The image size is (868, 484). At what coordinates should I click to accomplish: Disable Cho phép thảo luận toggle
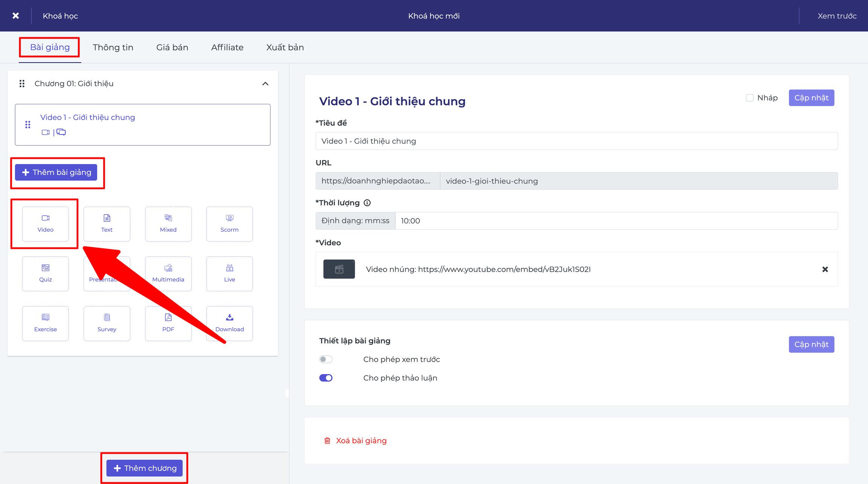click(x=326, y=377)
